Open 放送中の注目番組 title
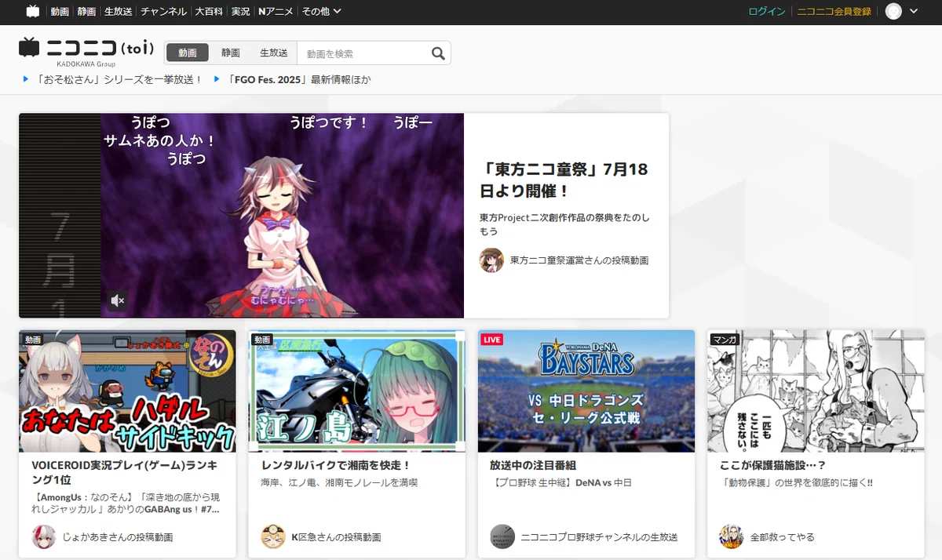 point(533,465)
